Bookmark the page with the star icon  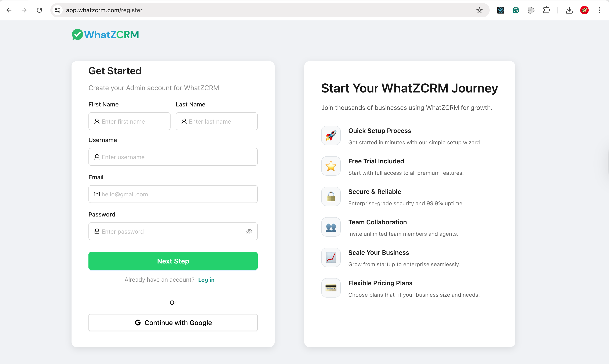coord(479,10)
